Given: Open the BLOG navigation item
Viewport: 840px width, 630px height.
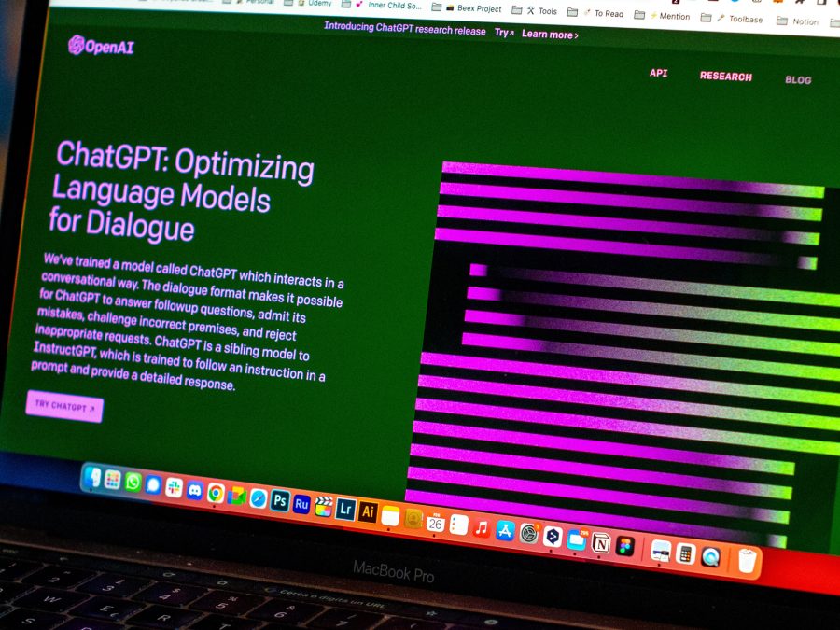Looking at the screenshot, I should tap(798, 80).
